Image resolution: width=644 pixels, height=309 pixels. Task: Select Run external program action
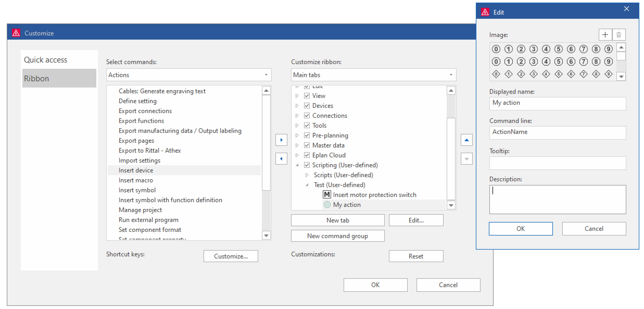[184, 220]
